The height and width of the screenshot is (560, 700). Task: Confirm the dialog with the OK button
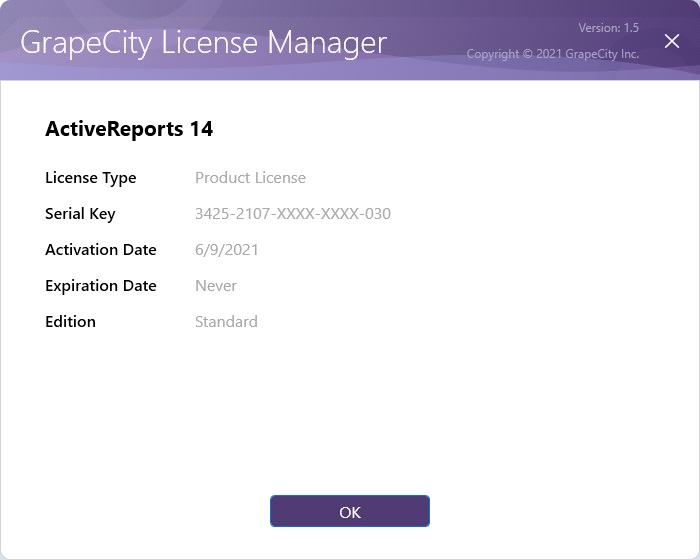pos(350,511)
